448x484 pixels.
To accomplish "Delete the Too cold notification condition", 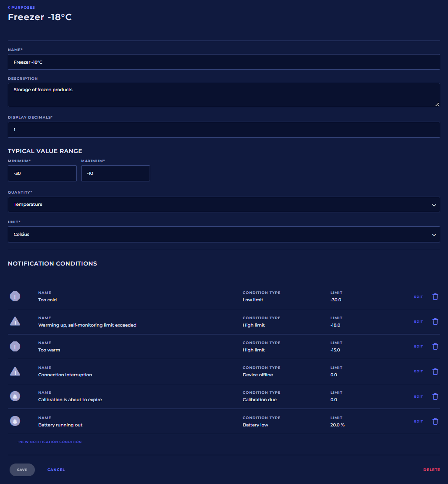I will (435, 297).
